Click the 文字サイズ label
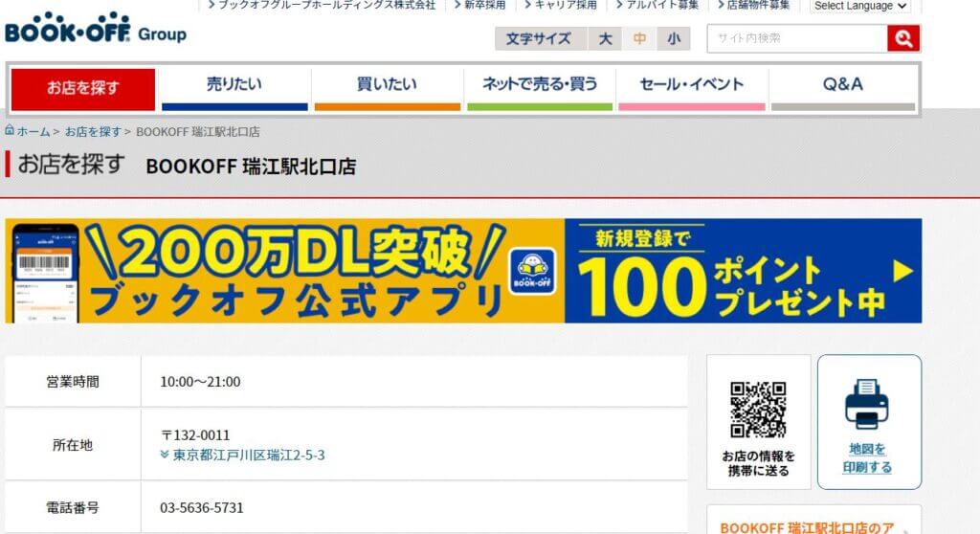This screenshot has height=534, width=980. (538, 39)
